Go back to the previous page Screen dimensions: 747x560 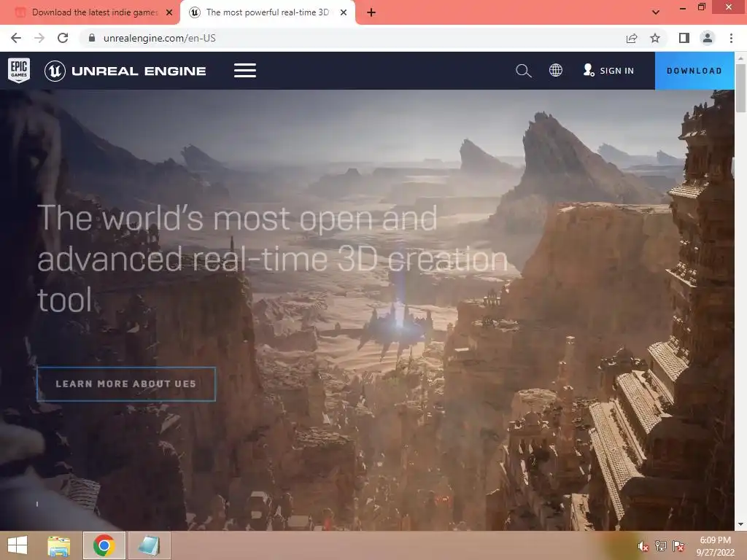coord(16,38)
